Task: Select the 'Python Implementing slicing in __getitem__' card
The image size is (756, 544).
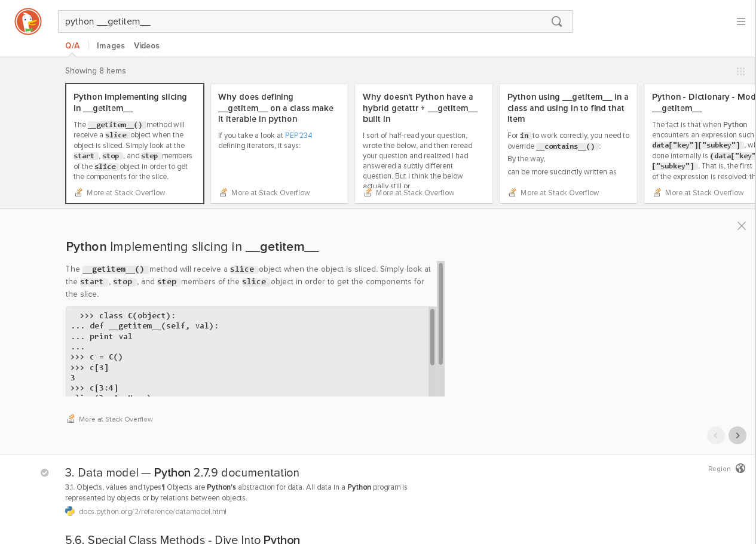Action: point(134,143)
